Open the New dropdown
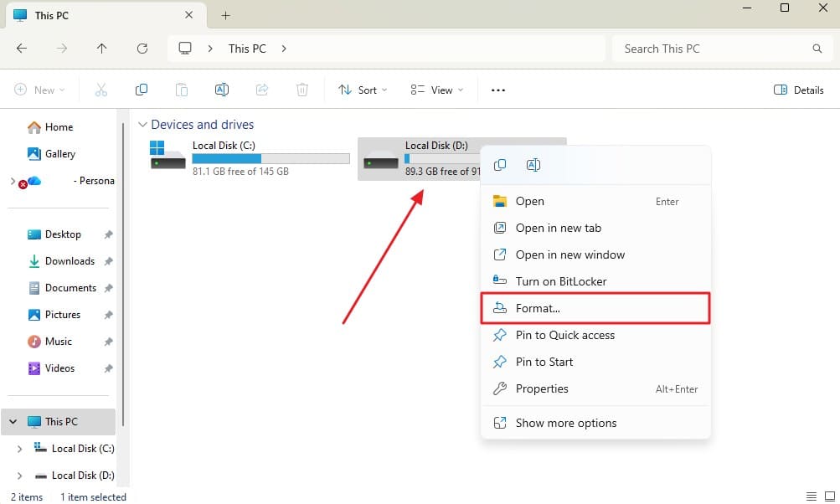 39,90
